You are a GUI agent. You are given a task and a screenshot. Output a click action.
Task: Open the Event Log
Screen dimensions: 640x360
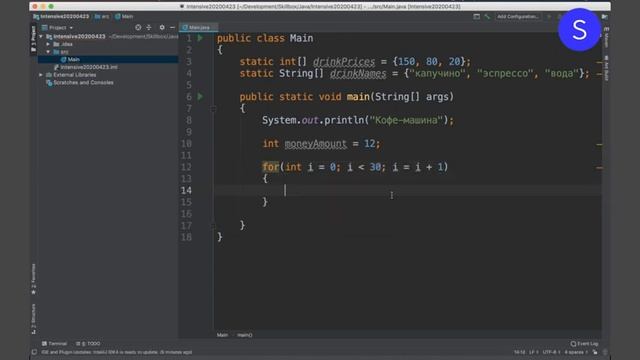pos(584,344)
